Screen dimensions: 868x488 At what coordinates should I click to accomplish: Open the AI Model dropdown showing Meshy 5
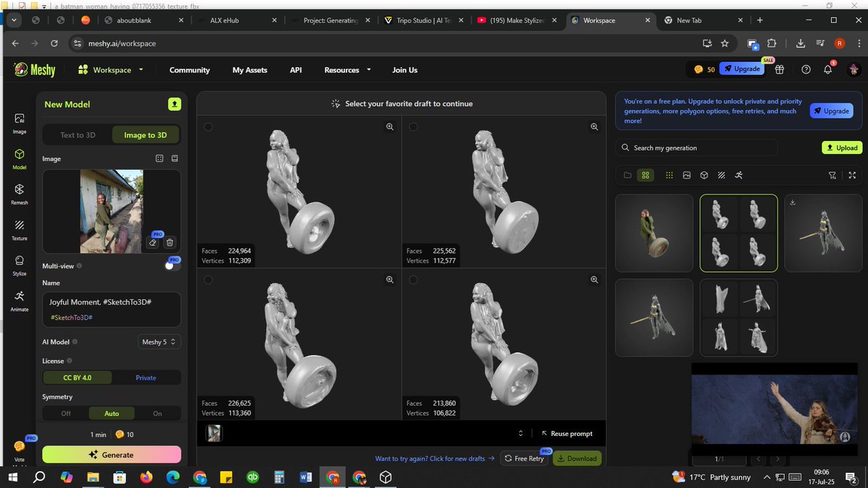(159, 342)
